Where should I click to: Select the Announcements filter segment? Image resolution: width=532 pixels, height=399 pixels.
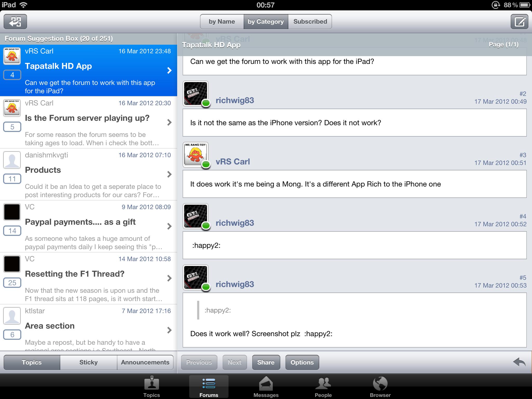pyautogui.click(x=145, y=362)
